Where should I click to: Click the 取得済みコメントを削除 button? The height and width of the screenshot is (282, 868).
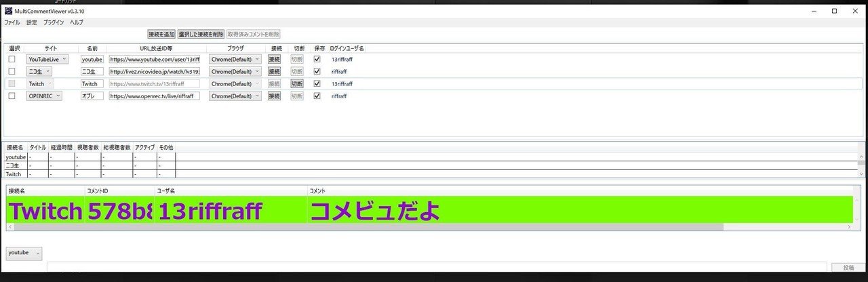(254, 34)
